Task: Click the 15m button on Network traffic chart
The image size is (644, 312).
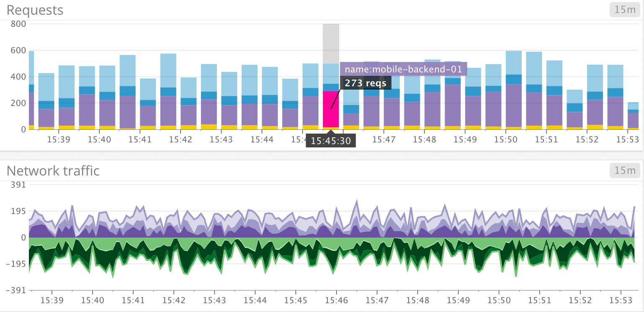Action: pyautogui.click(x=624, y=170)
